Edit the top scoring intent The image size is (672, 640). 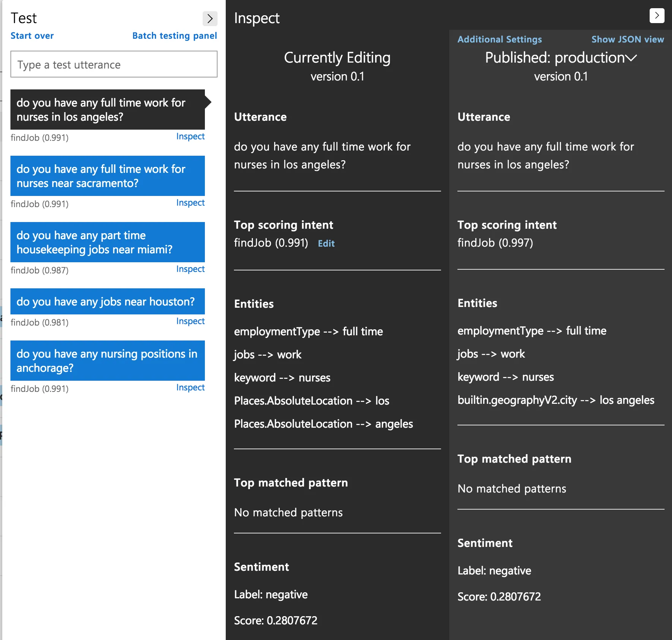326,243
